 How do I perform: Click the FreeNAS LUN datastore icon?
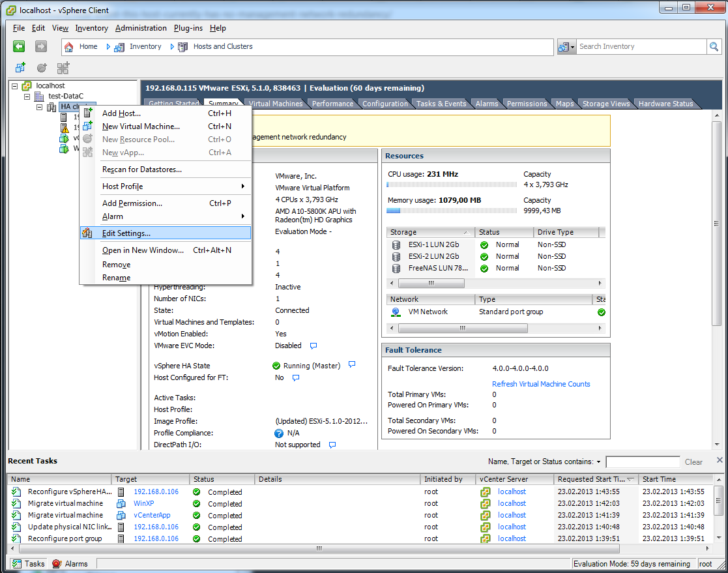pyautogui.click(x=396, y=269)
